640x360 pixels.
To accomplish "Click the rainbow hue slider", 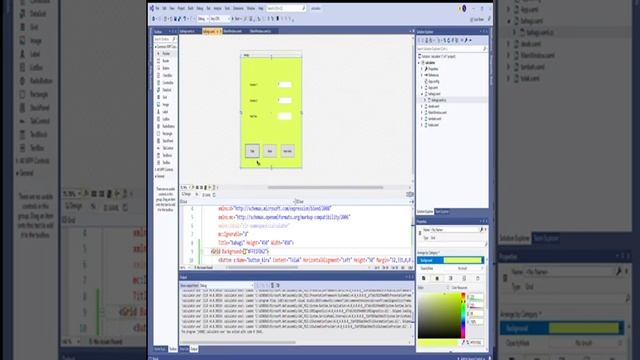I will (463, 316).
